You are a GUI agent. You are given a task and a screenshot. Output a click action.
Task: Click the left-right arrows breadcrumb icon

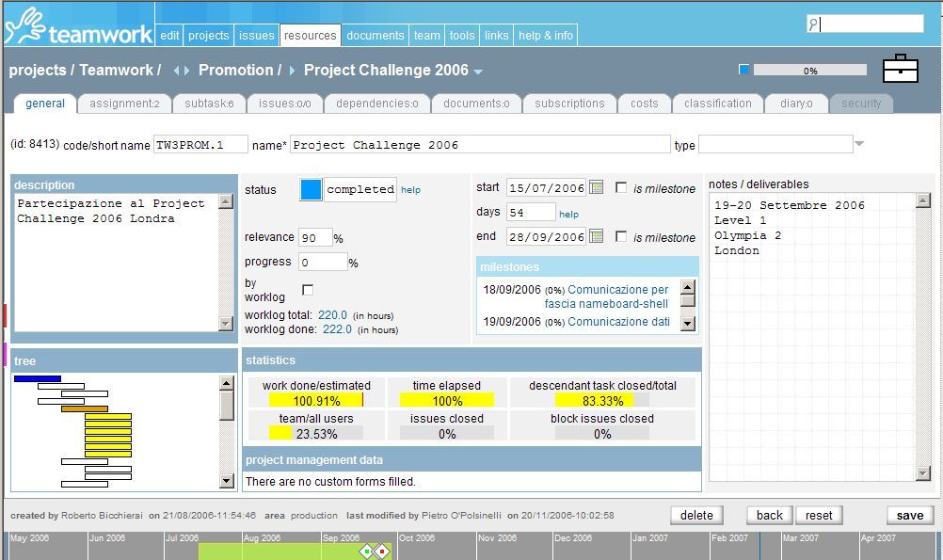pos(181,71)
